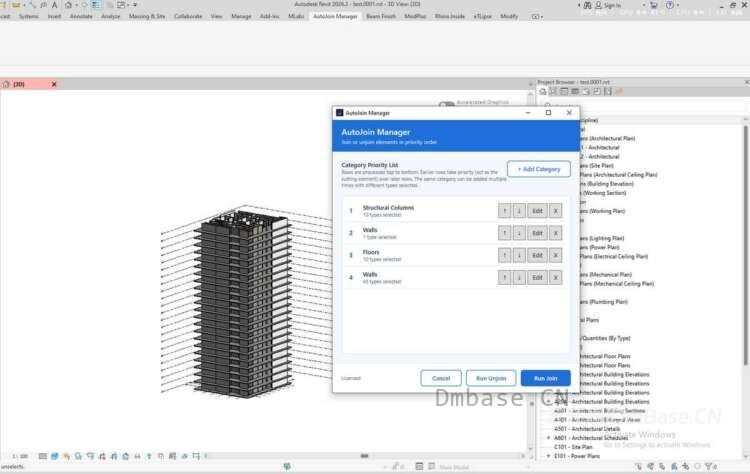Select A501 - Architectural Details sheet
Screen dimensions: 750x474
[x=587, y=429]
